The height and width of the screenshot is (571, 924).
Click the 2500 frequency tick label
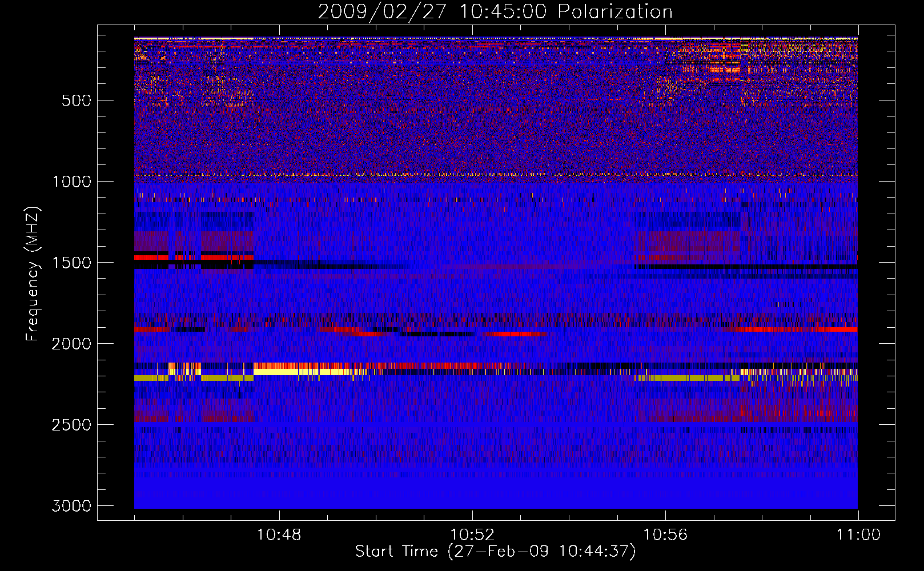click(71, 425)
